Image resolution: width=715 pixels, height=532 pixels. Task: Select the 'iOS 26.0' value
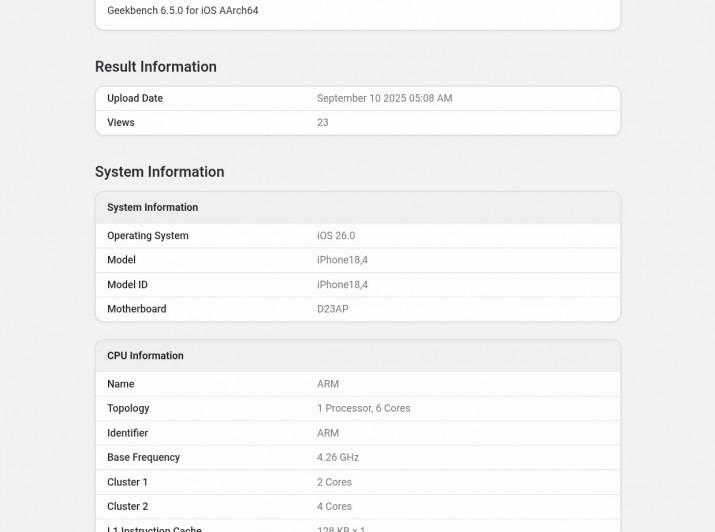pyautogui.click(x=336, y=236)
